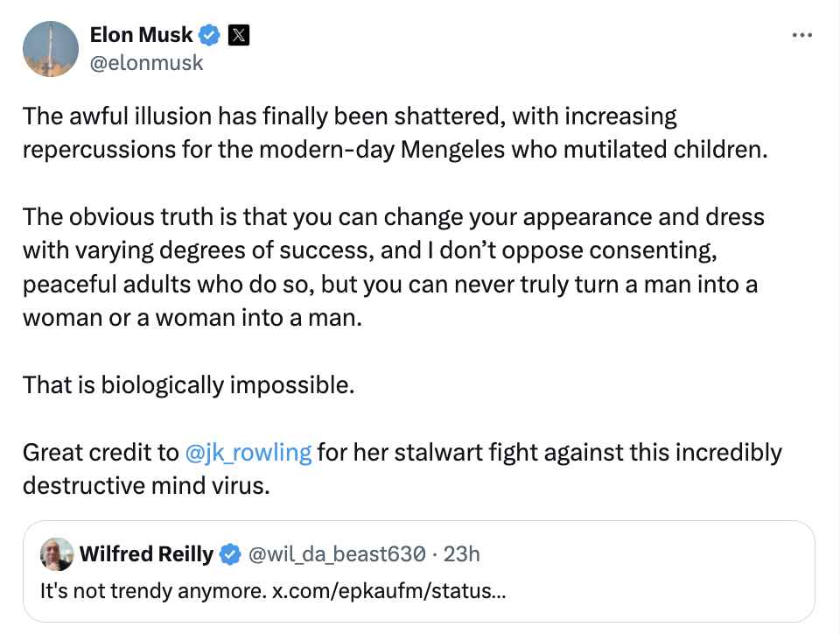This screenshot has height=634, width=840.
Task: Click the blue verified badge beside Elon Musk
Action: [x=210, y=36]
